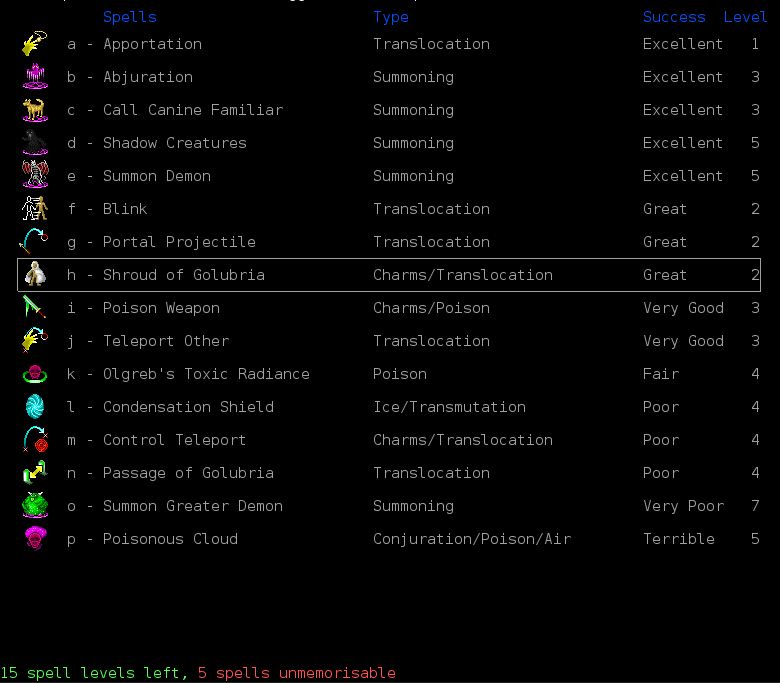Viewport: 780px width, 683px height.
Task: Click the Type column header
Action: point(391,17)
